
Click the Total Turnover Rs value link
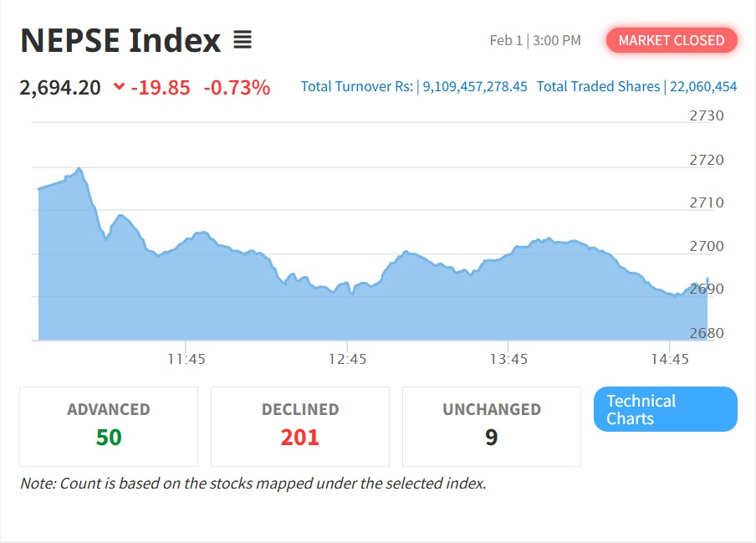pyautogui.click(x=475, y=86)
